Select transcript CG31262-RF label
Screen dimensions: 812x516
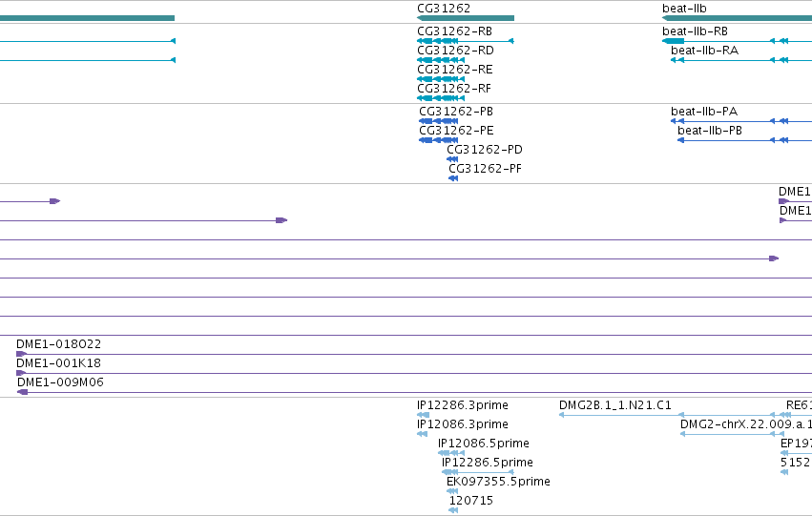click(x=454, y=89)
